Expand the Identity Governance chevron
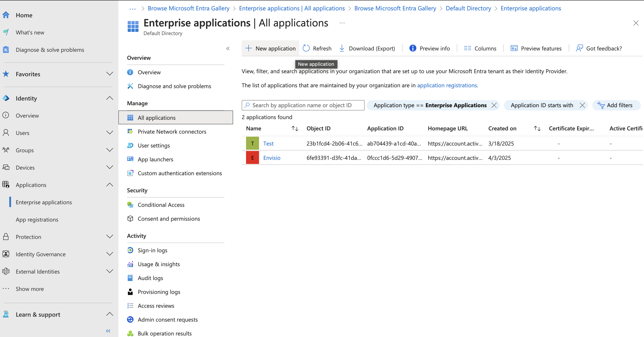This screenshot has height=337, width=644. 109,254
